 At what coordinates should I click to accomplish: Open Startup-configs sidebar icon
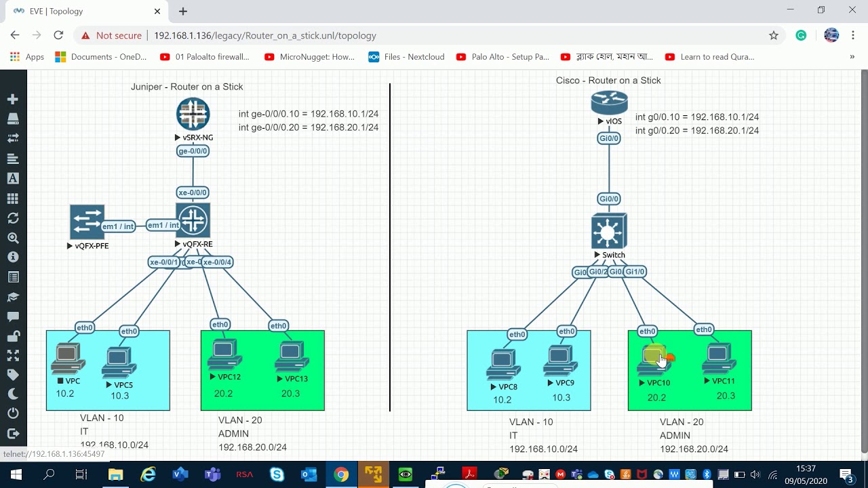[x=12, y=159]
